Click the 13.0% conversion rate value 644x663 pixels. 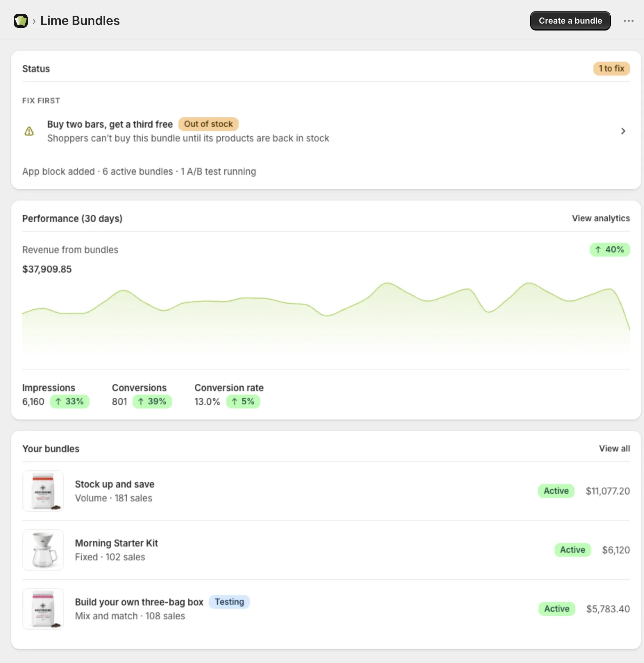click(207, 402)
